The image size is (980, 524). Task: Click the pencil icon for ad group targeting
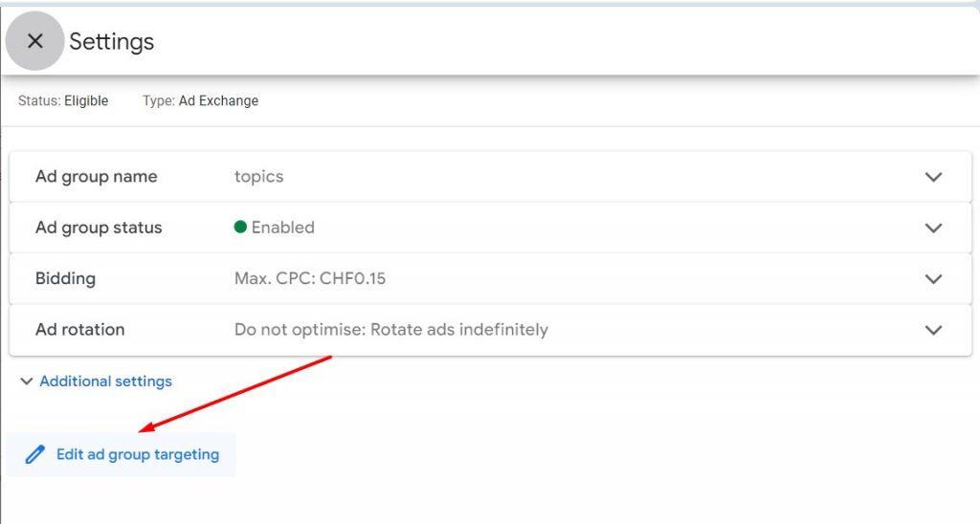point(35,455)
